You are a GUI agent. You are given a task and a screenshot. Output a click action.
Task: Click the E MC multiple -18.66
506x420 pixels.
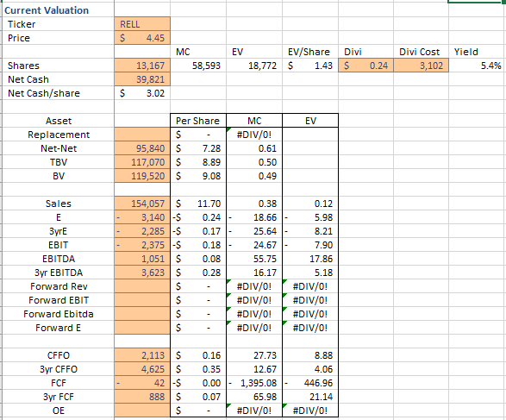point(254,217)
